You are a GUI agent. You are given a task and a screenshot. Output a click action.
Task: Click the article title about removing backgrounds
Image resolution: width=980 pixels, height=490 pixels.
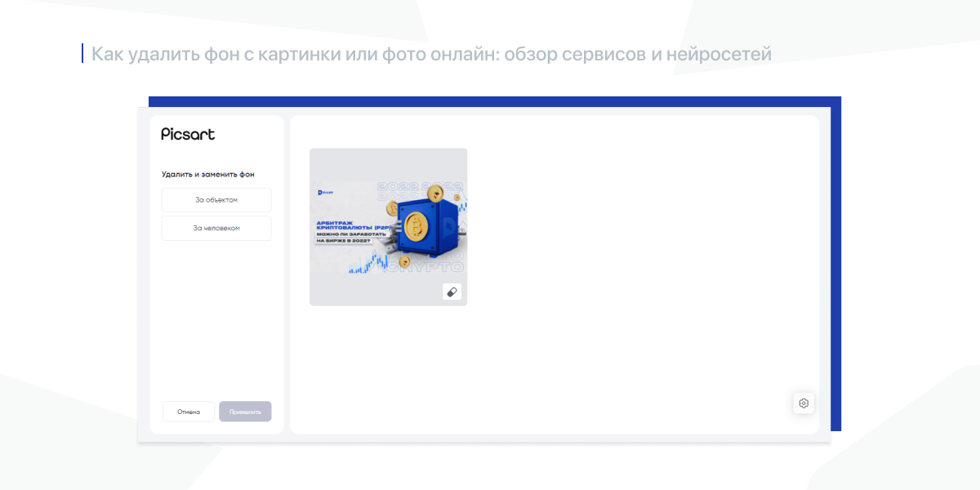(431, 54)
